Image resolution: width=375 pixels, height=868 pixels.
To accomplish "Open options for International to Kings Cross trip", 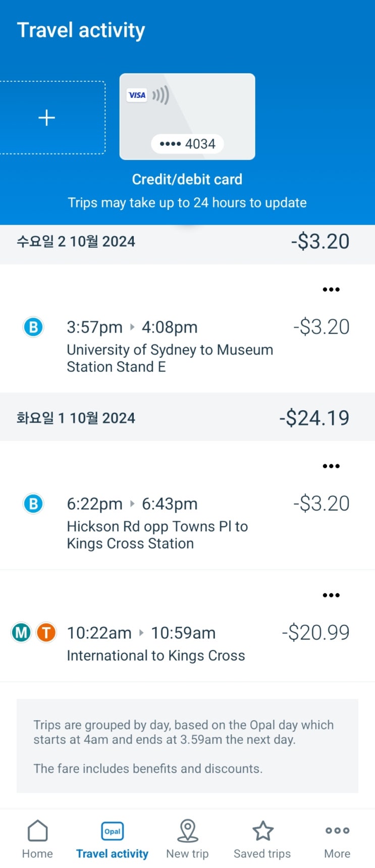I will pos(331,595).
